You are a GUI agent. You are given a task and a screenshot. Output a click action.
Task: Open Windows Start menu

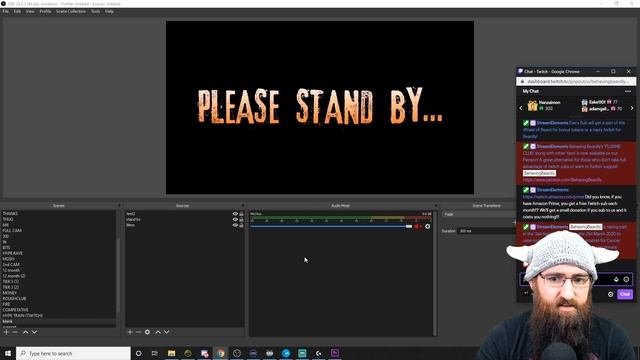pos(8,353)
